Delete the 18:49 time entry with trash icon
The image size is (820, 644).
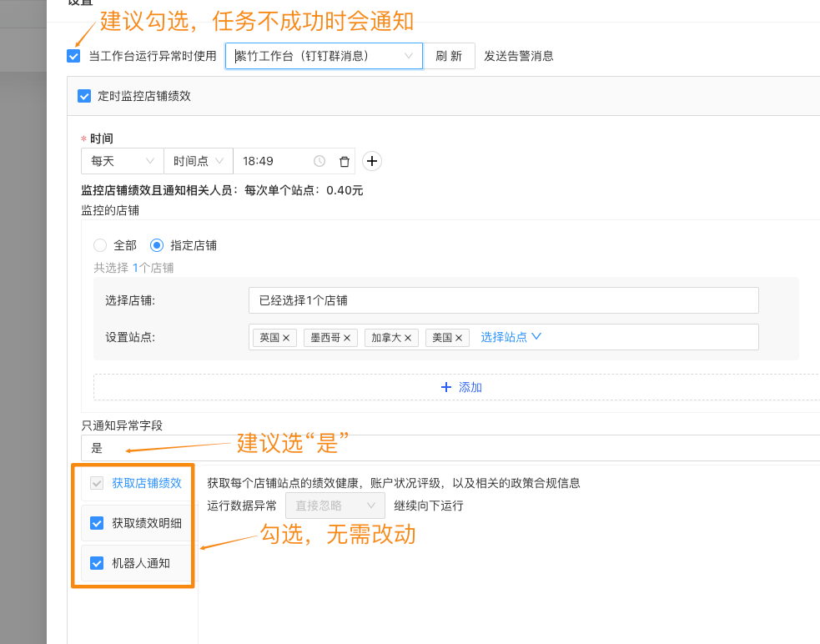click(x=345, y=162)
